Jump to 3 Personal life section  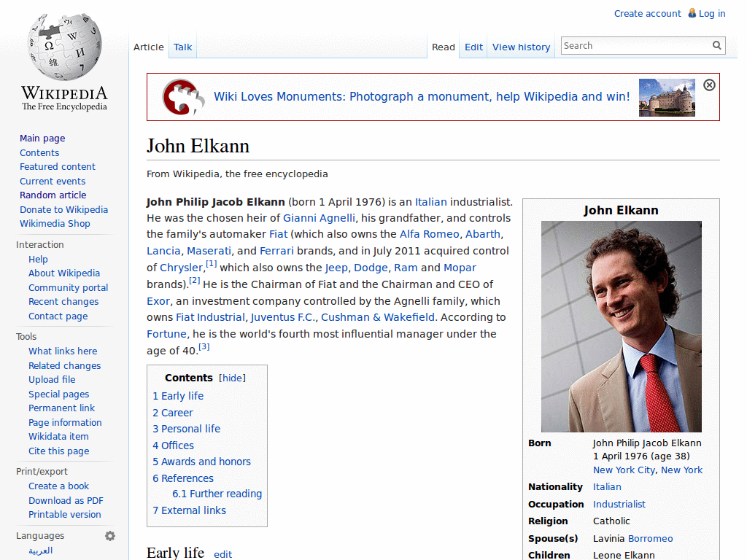[x=186, y=429]
